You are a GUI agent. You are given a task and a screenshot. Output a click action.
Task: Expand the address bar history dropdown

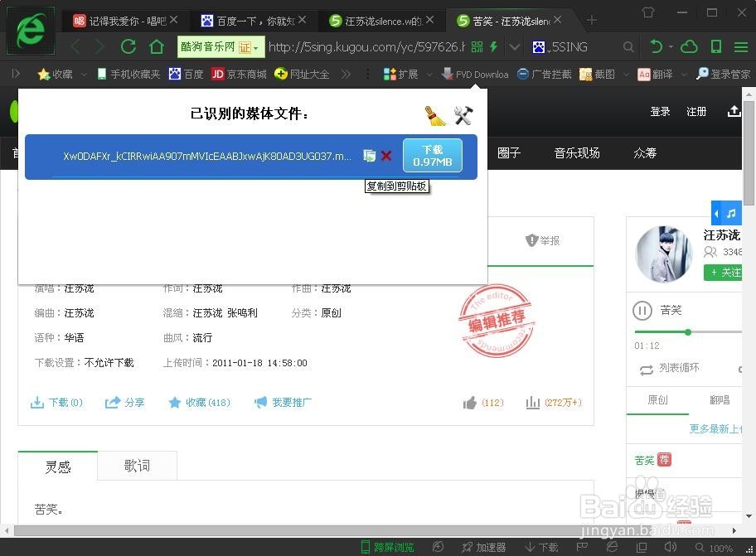point(515,46)
